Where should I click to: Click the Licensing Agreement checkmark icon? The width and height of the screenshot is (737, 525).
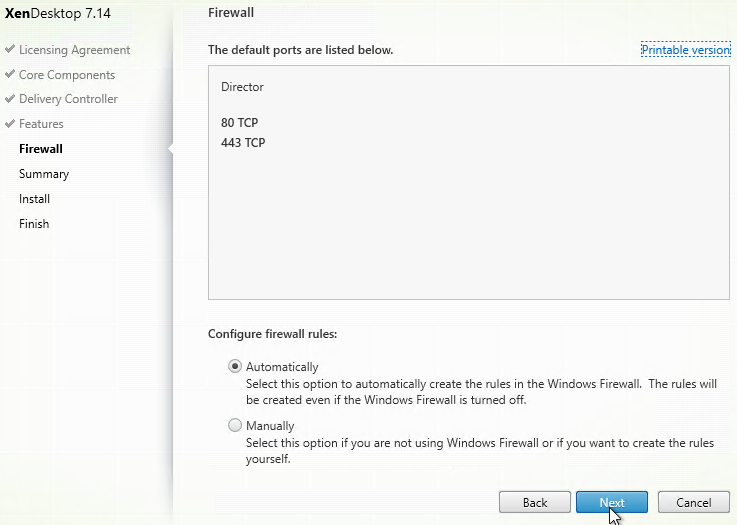(10, 49)
